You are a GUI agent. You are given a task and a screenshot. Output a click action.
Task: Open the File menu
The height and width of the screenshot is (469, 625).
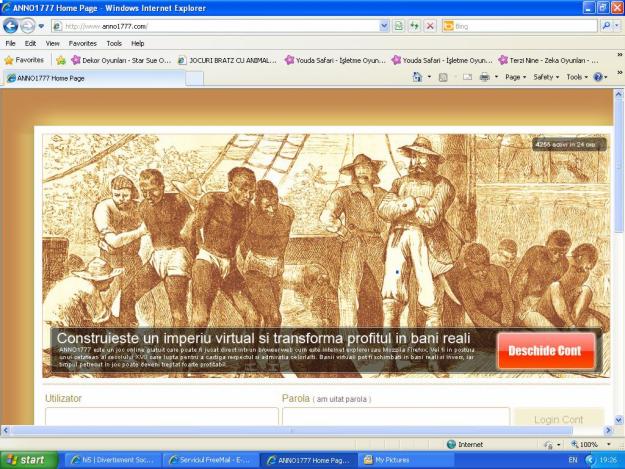(10, 43)
